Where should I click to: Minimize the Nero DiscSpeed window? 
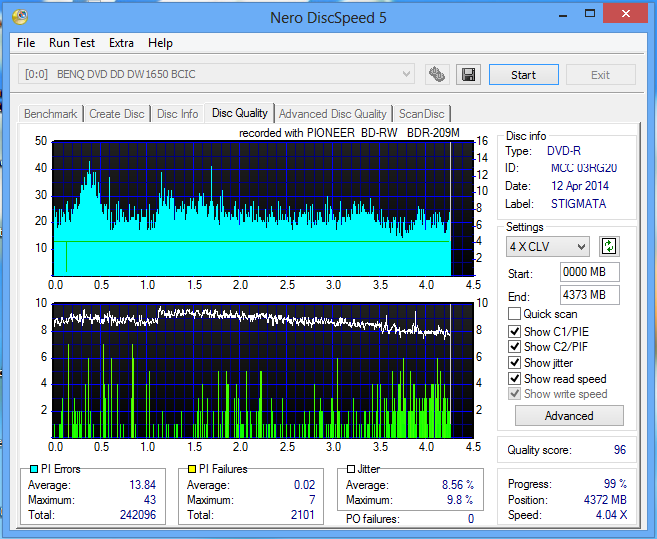(x=563, y=15)
